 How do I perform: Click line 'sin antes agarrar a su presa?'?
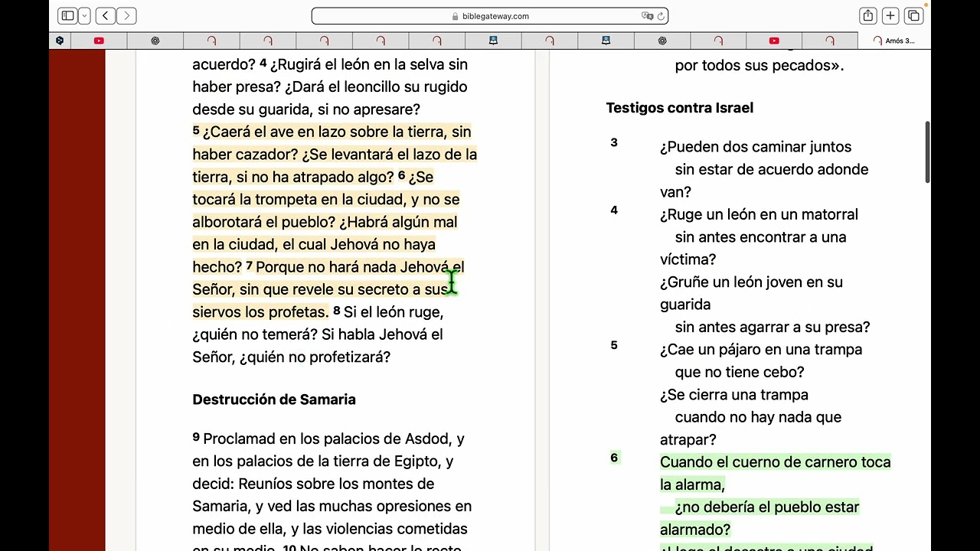[773, 327]
